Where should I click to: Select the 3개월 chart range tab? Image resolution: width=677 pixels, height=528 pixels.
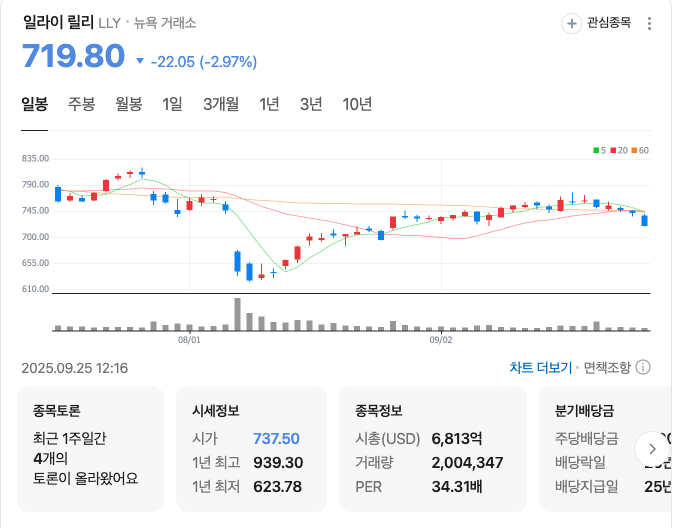pyautogui.click(x=221, y=104)
